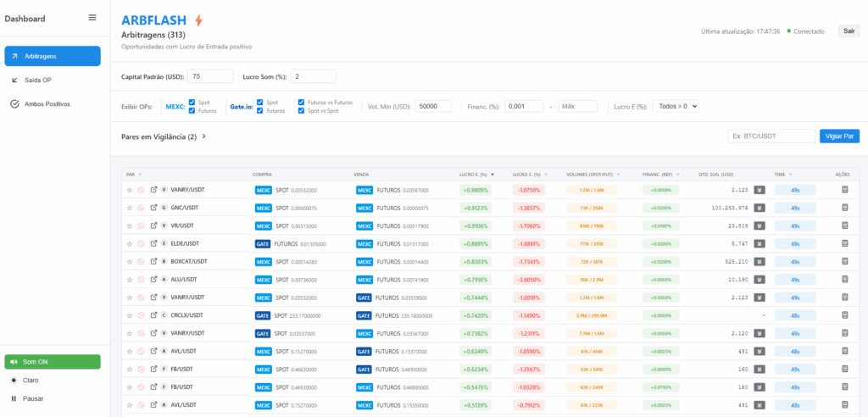
Task: Click the hamburger menu icon beside Dashboard
Action: coord(92,18)
